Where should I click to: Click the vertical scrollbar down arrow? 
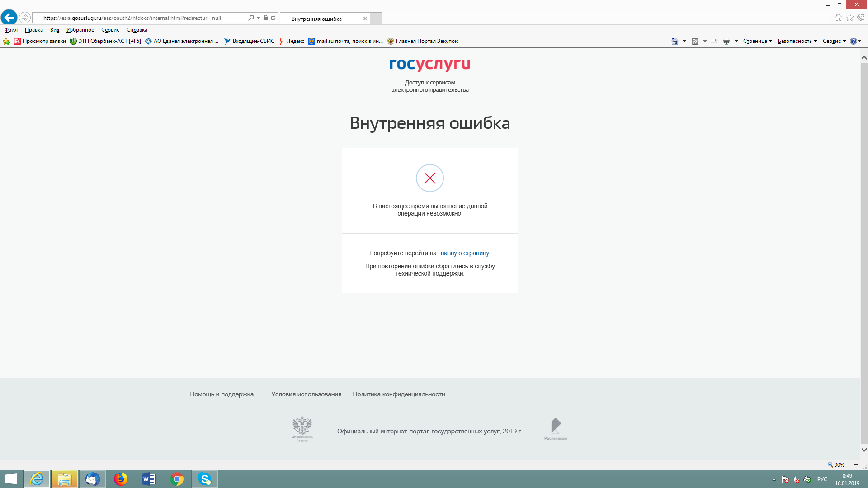[x=864, y=450]
